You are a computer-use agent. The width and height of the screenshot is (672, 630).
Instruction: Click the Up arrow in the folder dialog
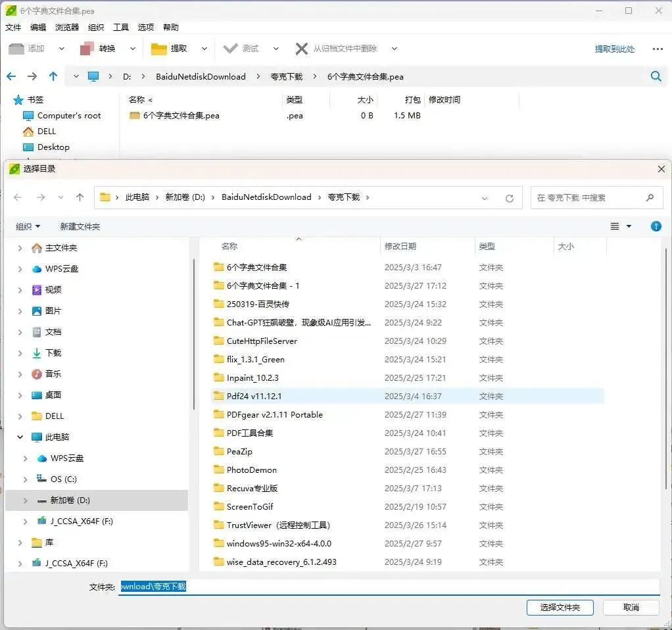[80, 197]
